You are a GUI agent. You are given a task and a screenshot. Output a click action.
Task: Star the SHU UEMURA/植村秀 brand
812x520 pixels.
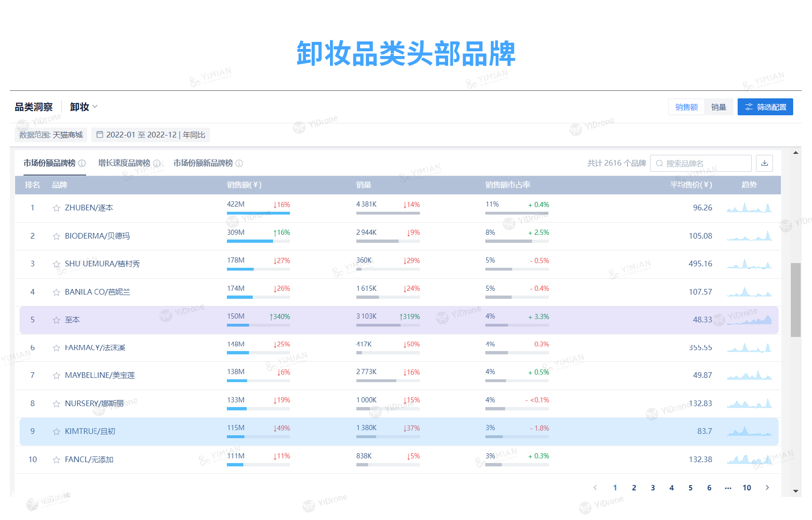pos(56,264)
